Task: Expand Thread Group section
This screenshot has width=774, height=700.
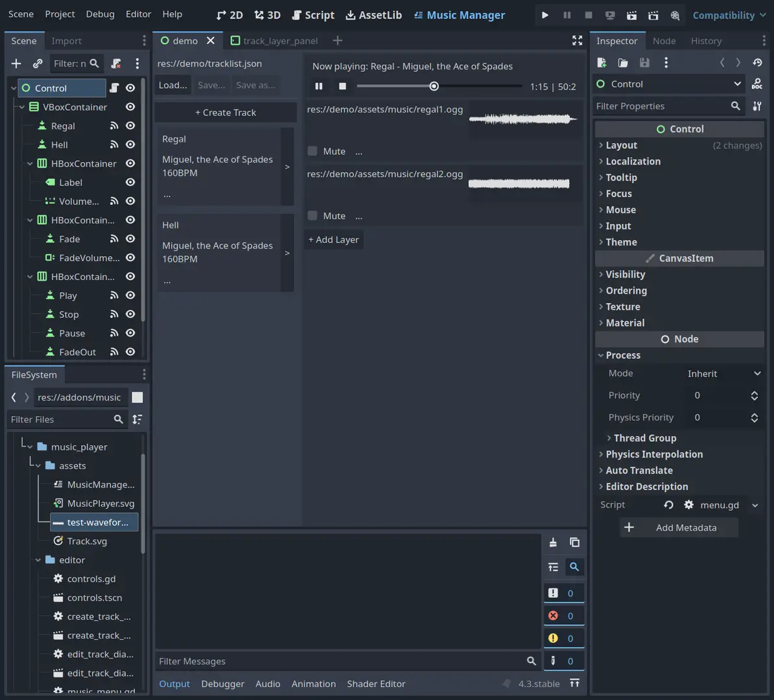Action: click(x=683, y=438)
